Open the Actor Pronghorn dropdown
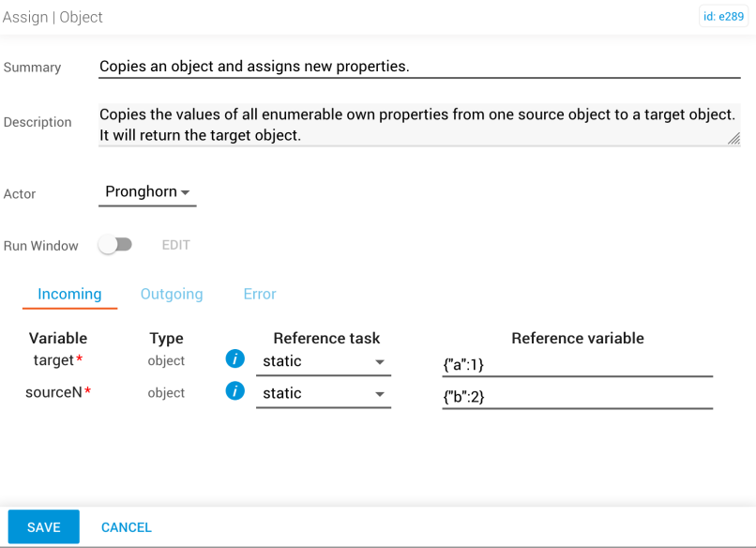This screenshot has width=756, height=548. click(x=147, y=192)
